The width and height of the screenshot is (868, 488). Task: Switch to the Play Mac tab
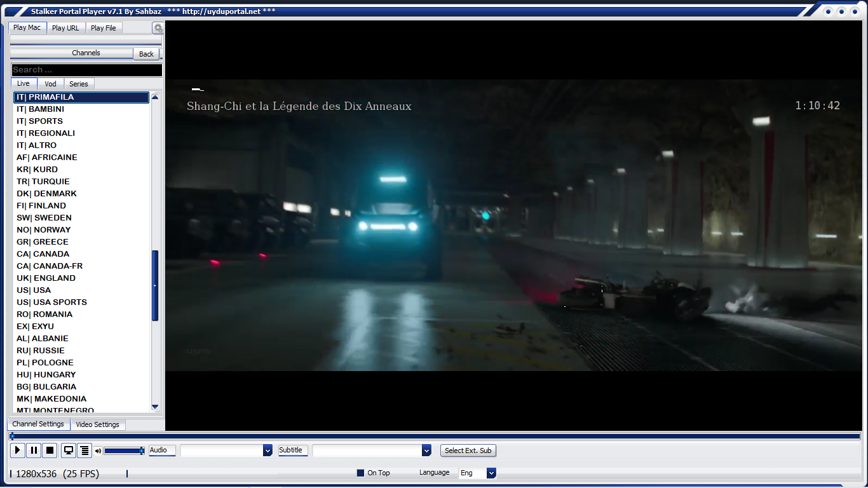tap(27, 27)
